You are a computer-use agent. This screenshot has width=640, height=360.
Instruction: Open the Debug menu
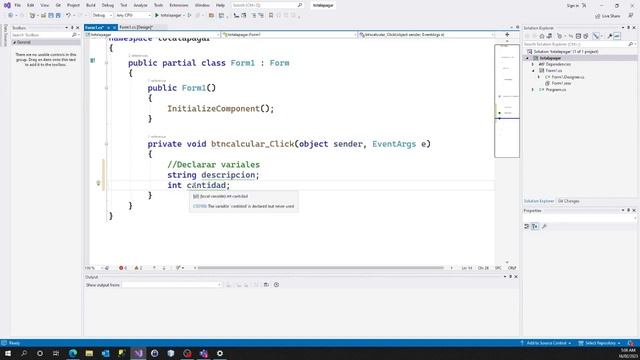pos(108,5)
